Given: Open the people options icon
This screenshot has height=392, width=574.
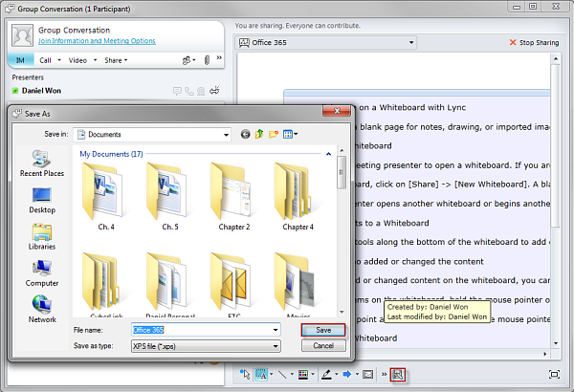Looking at the screenshot, I should (188, 60).
